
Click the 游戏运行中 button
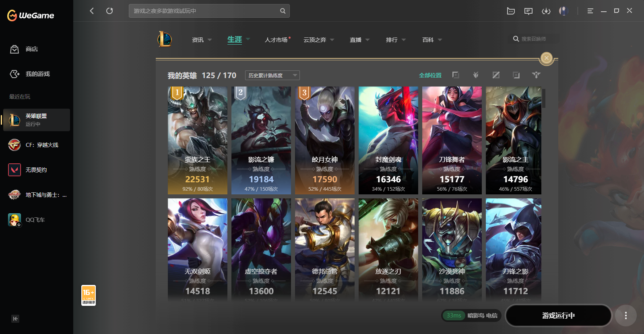coord(558,315)
